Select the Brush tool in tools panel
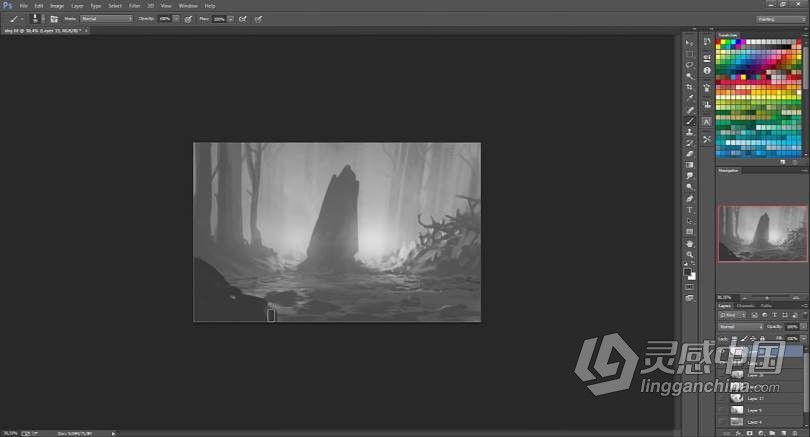The image size is (810, 437). pos(689,121)
